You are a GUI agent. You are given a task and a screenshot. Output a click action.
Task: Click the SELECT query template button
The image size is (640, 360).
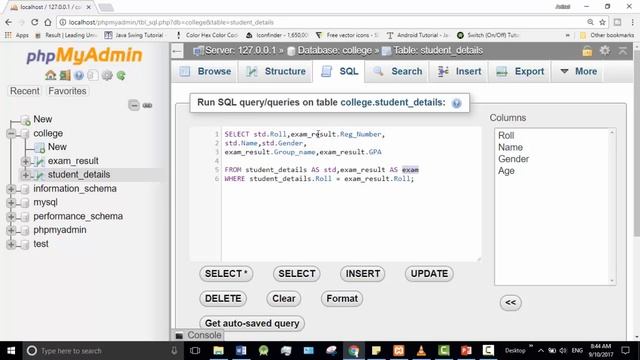(x=297, y=273)
